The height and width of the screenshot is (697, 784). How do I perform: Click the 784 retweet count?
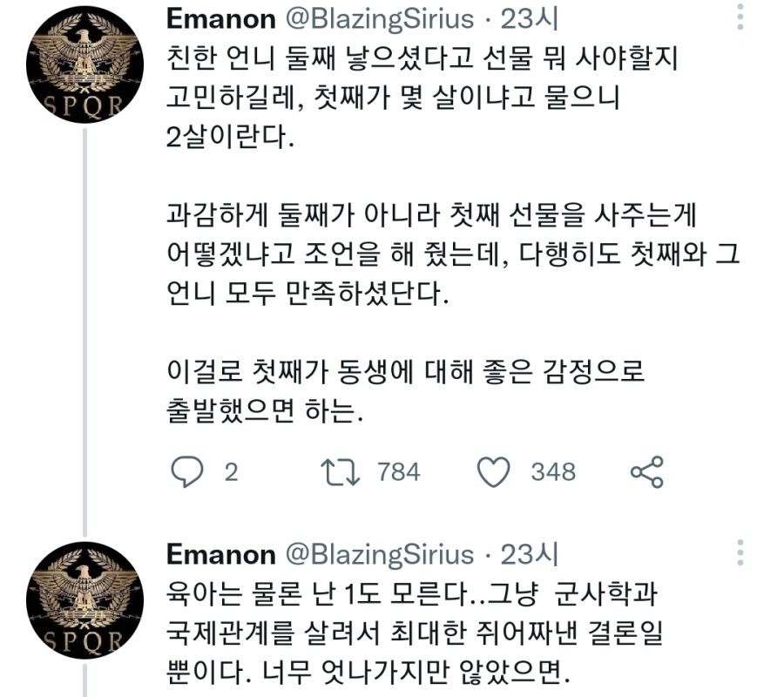399,471
